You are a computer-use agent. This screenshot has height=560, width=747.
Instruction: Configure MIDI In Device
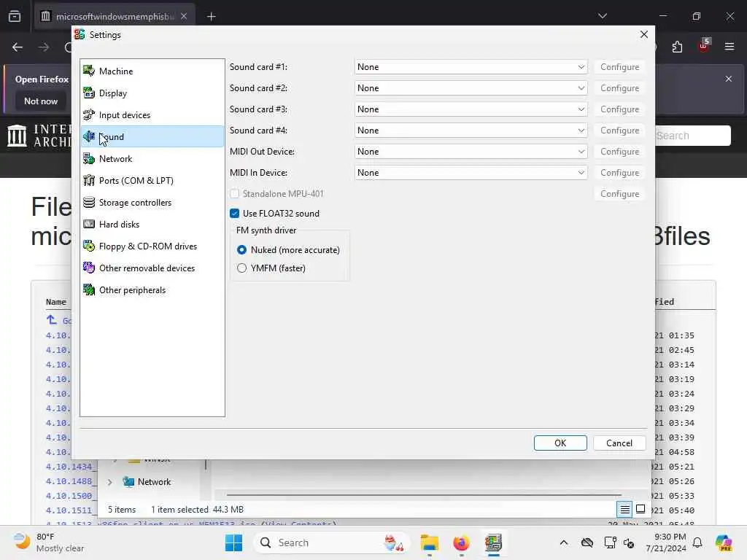(x=620, y=173)
